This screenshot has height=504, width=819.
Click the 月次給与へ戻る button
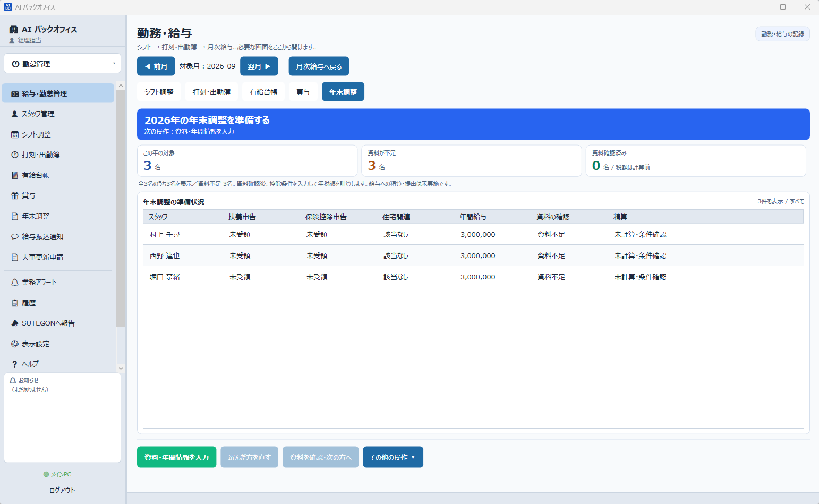(319, 66)
